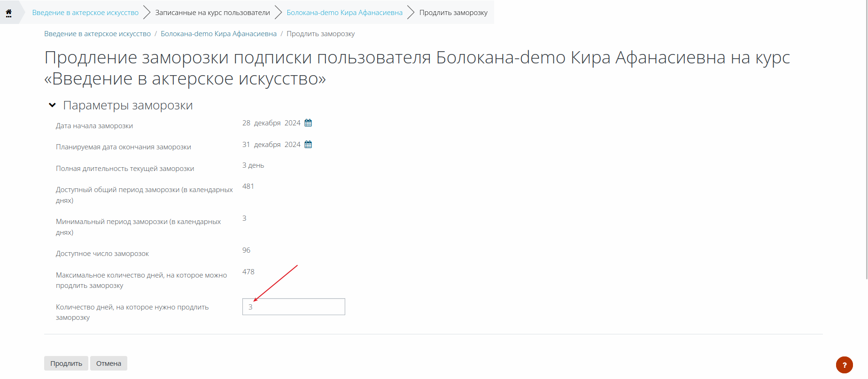Click the 28 декабря 2024 start date text
The width and height of the screenshot is (868, 379).
click(271, 123)
